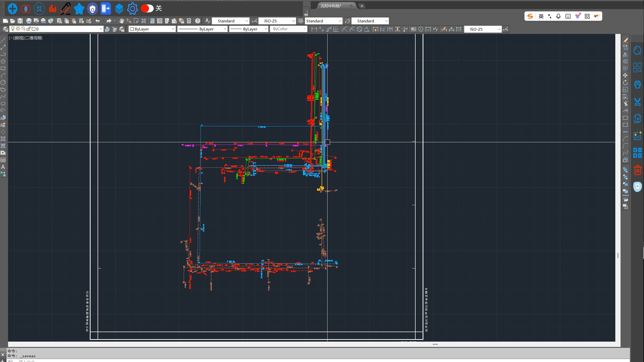Toggle layer 0 lock padlock icon
Image resolution: width=644 pixels, height=362 pixels.
click(29, 29)
